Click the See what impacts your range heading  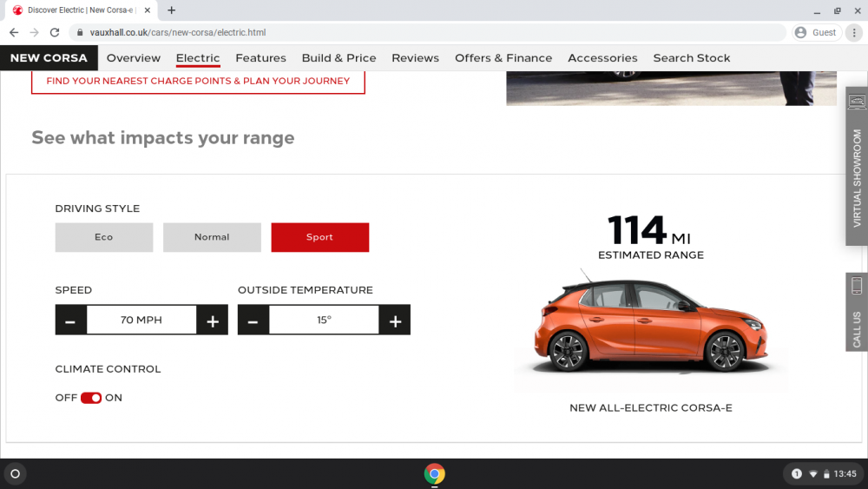(x=163, y=137)
